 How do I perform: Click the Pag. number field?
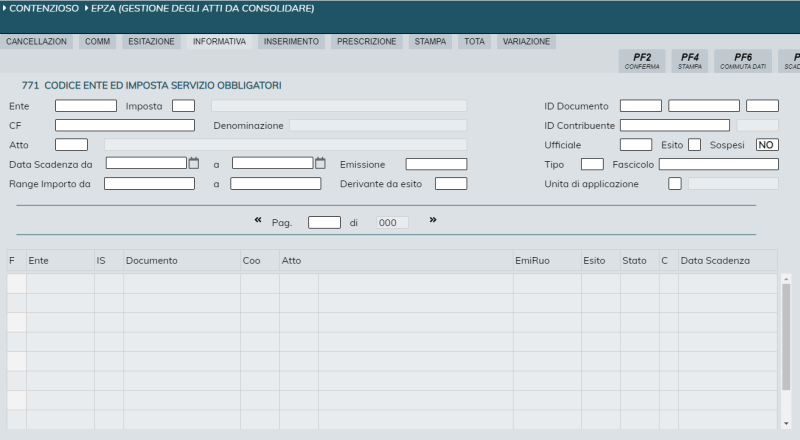324,223
